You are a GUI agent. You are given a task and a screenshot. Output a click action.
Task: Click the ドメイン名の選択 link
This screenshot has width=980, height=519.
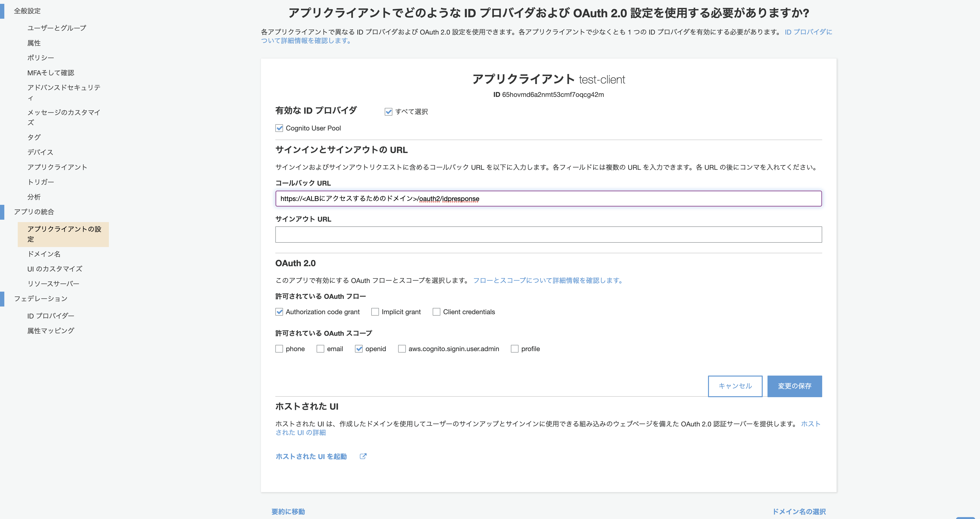(x=800, y=511)
